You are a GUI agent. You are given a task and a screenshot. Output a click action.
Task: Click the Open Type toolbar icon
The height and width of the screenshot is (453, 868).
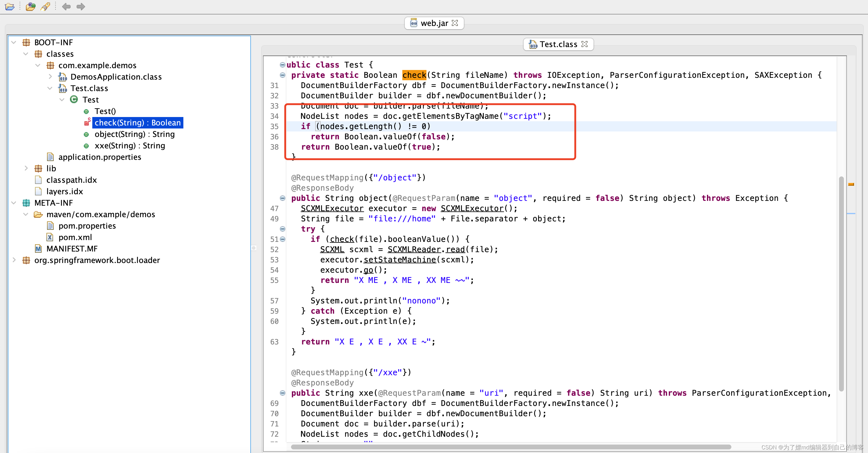(x=30, y=6)
